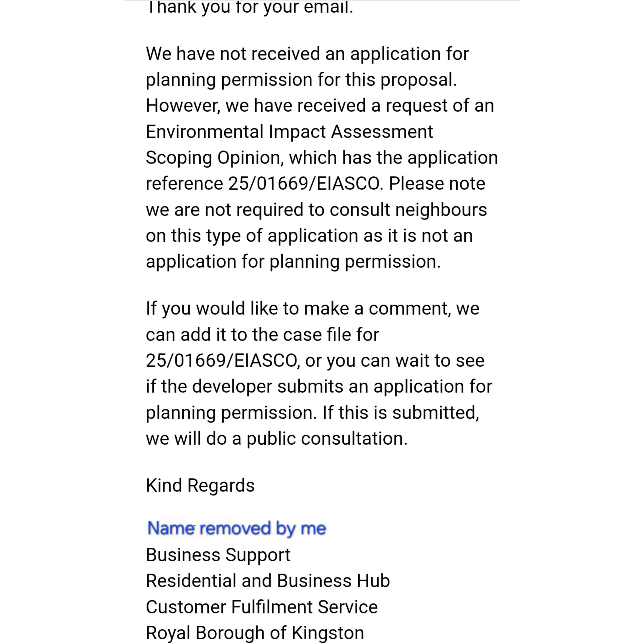This screenshot has height=644, width=644.
Task: Click the 'Thank you for your email.' line
Action: coord(250,7)
